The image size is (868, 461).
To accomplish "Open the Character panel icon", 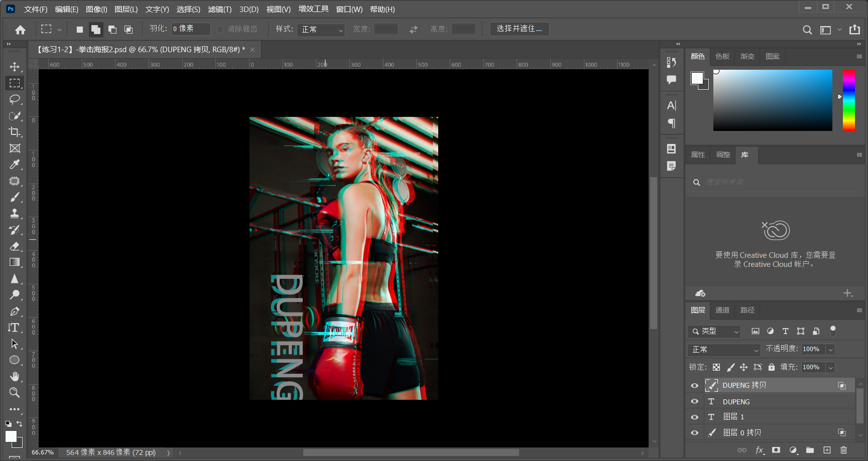I will (671, 106).
